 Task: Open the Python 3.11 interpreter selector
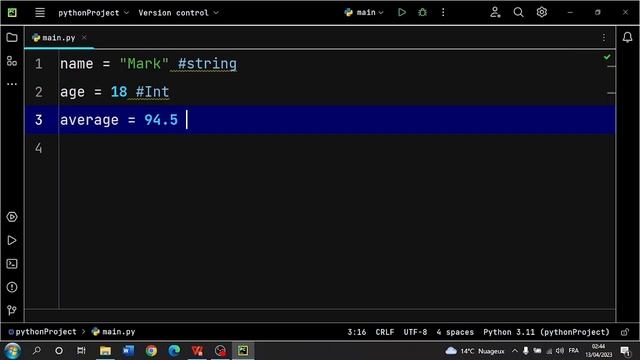coord(546,332)
